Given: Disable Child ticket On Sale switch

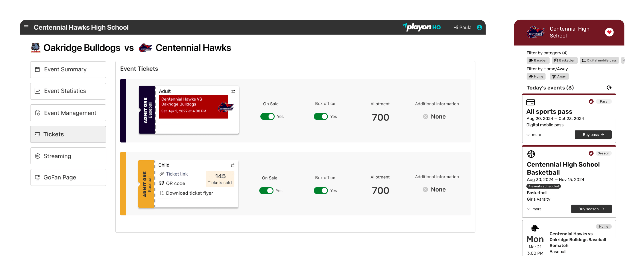Looking at the screenshot, I should [266, 191].
